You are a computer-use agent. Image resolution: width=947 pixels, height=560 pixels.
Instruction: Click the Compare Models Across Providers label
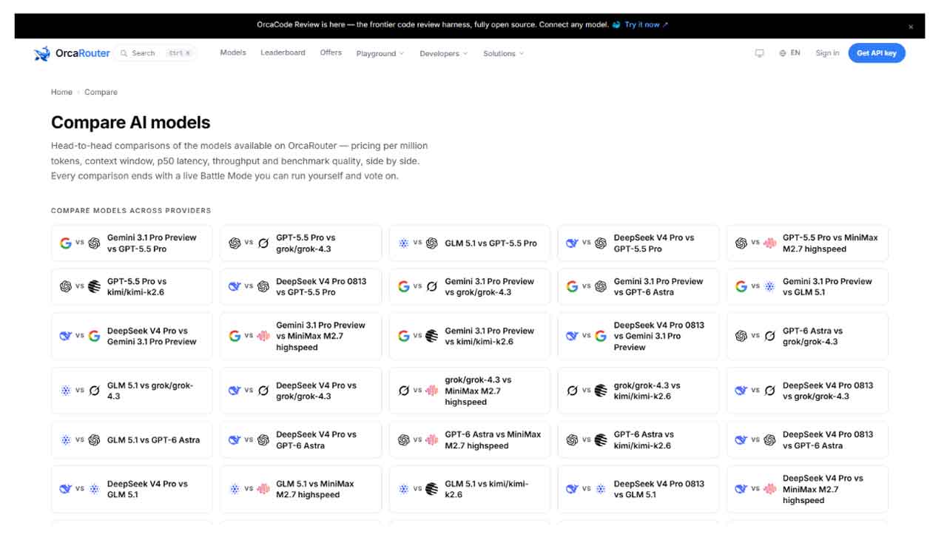(x=131, y=211)
